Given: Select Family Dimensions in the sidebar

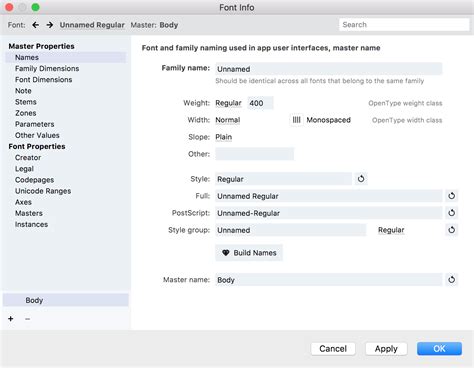Looking at the screenshot, I should pyautogui.click(x=47, y=69).
